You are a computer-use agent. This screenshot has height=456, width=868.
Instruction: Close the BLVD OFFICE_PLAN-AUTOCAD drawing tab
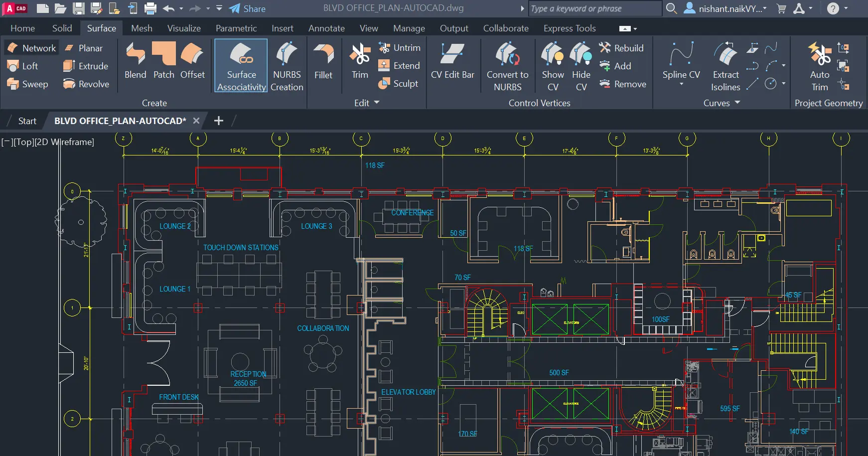pos(196,120)
